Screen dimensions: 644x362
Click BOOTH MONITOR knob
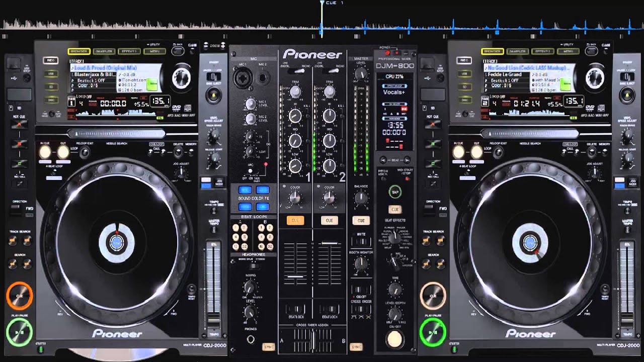[x=361, y=264]
